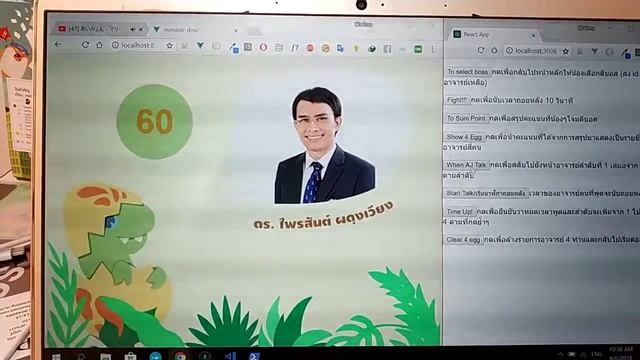Click the translate extension icon
640x360 pixels.
pyautogui.click(x=340, y=49)
